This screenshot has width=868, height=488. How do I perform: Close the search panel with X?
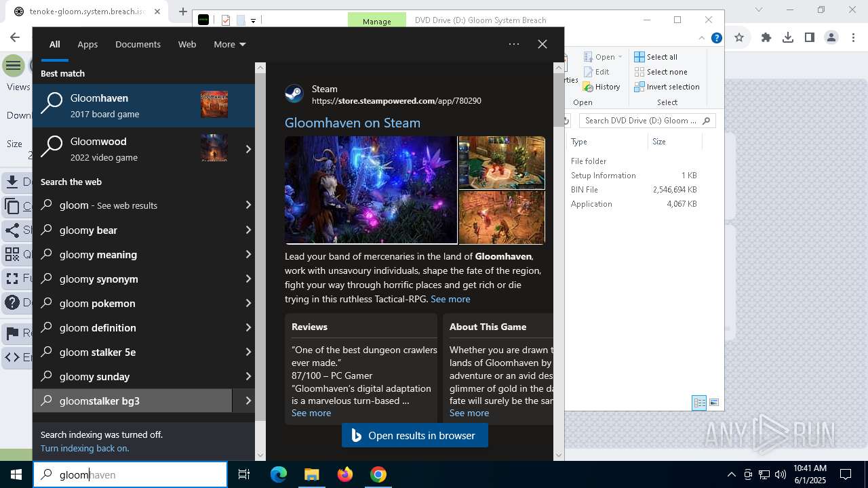pos(542,44)
